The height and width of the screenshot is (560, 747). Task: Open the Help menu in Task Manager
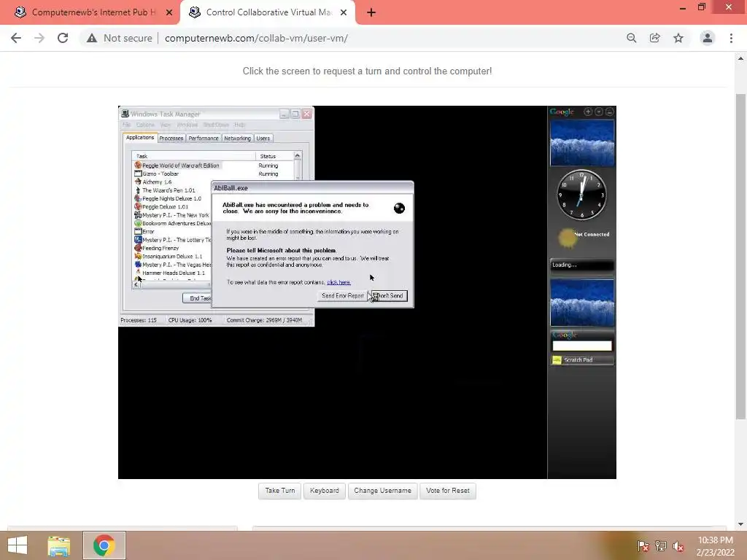coord(239,125)
